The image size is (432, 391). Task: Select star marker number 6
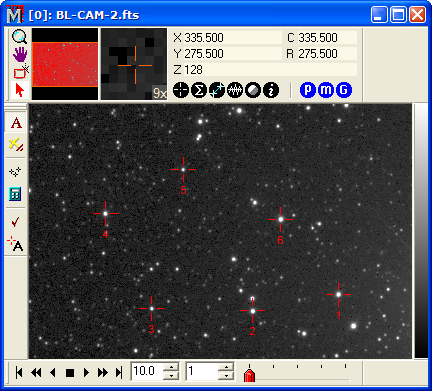281,219
